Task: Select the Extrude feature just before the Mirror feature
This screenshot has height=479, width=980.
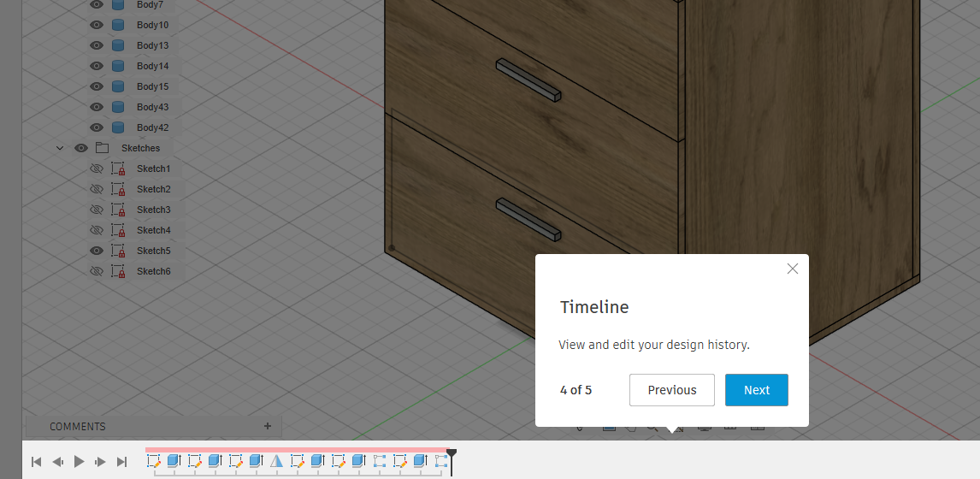Action: [x=257, y=462]
